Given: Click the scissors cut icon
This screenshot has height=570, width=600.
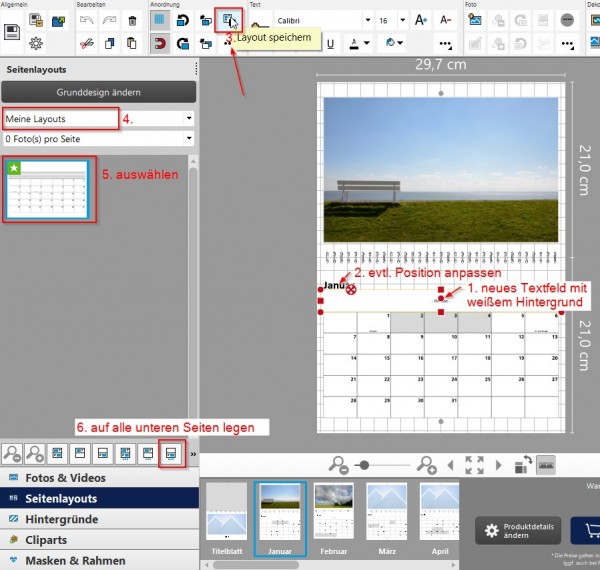Looking at the screenshot, I should point(87,43).
